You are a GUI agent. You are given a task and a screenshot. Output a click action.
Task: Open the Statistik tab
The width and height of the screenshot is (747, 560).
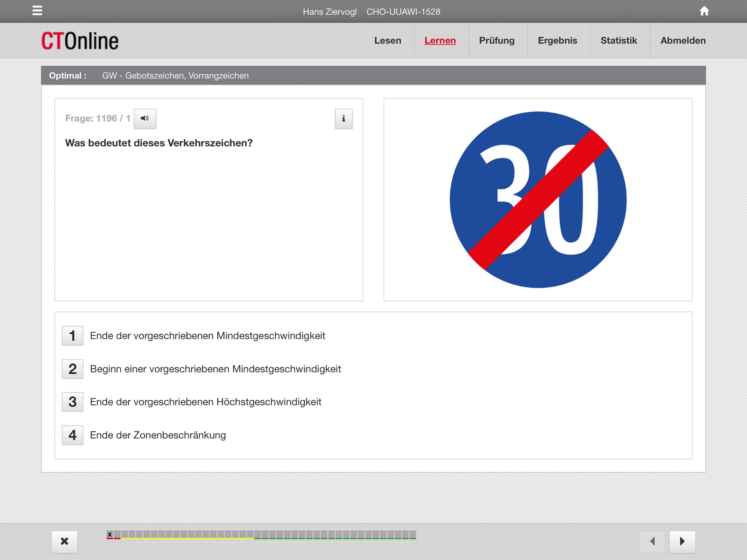click(x=619, y=40)
